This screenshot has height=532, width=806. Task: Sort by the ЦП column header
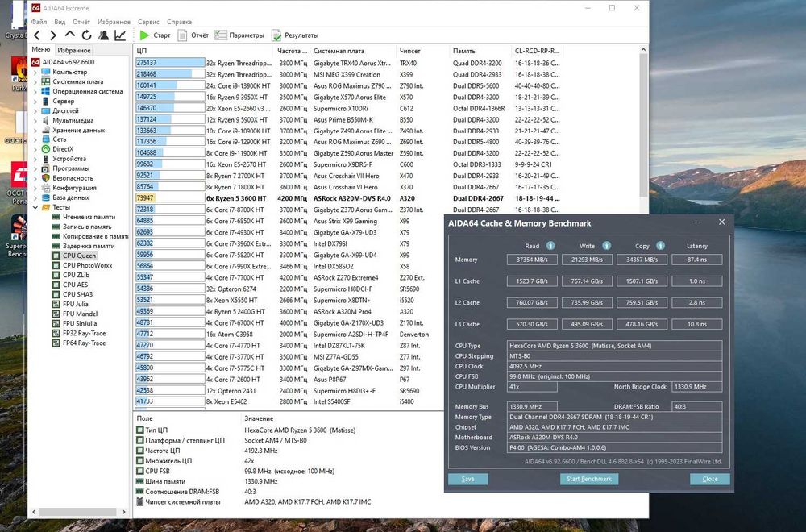[x=203, y=51]
